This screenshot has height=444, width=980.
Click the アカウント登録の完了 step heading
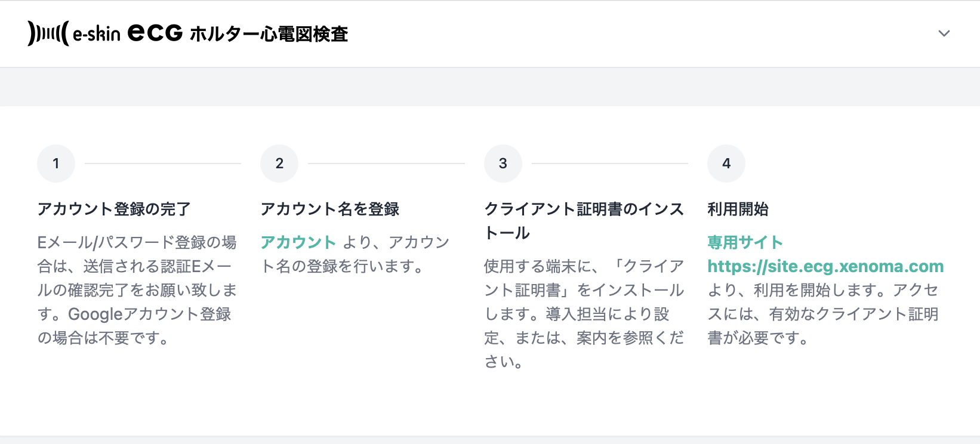click(114, 209)
